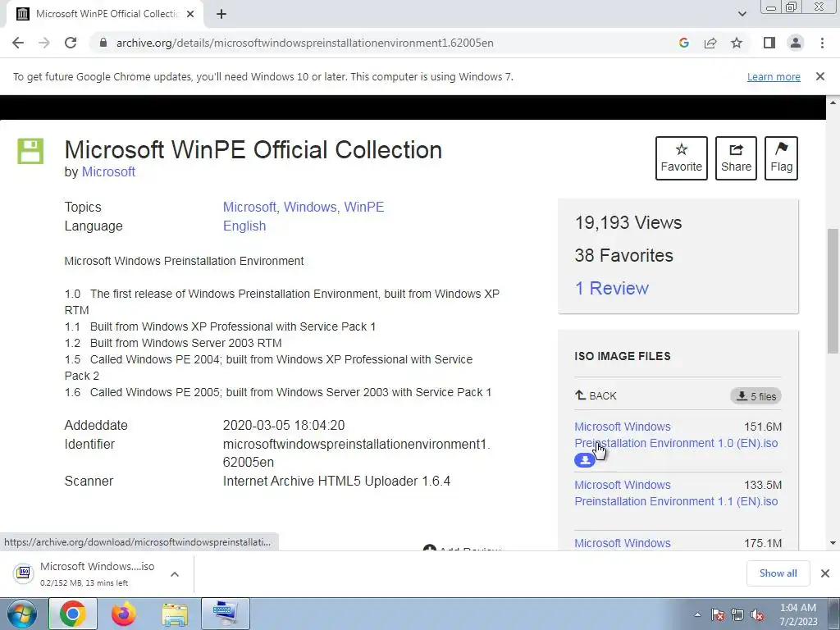This screenshot has width=840, height=630.
Task: Reload the archive.org page
Action: pyautogui.click(x=71, y=43)
